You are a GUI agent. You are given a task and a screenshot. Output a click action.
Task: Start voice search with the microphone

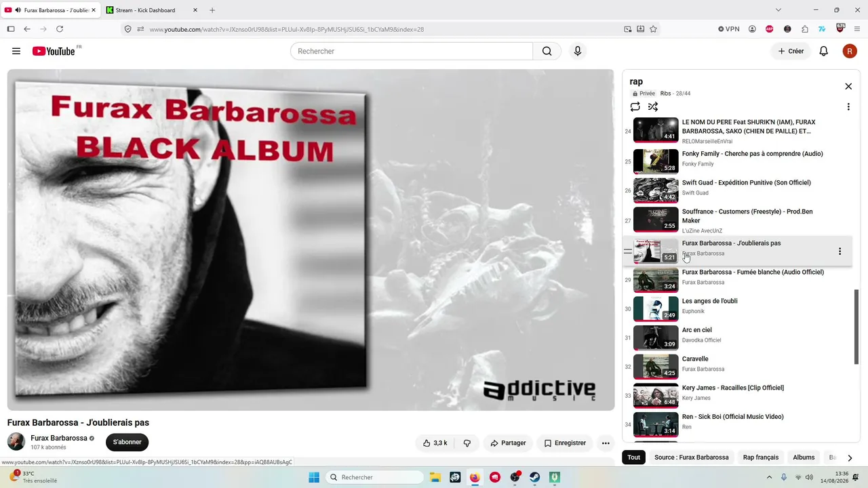(578, 51)
